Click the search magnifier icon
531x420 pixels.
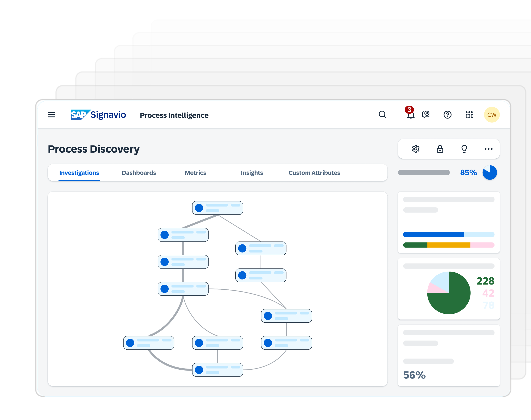point(382,115)
